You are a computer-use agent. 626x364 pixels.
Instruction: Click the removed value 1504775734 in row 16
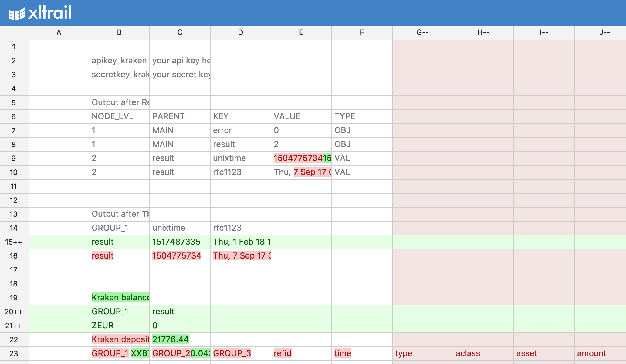pos(180,256)
